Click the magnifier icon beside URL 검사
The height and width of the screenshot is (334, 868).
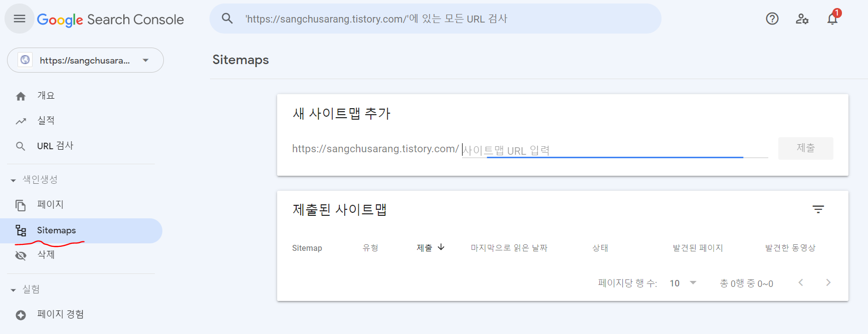click(21, 146)
